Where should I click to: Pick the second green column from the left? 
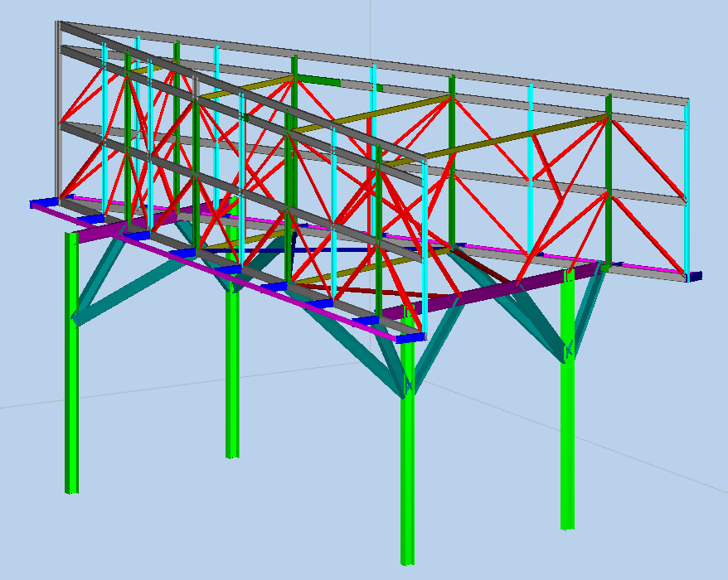233,373
